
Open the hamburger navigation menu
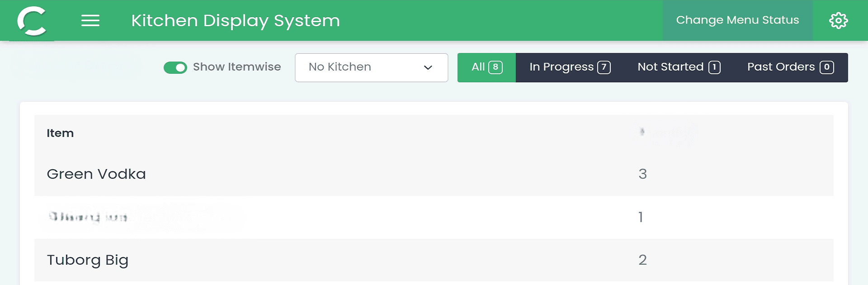(90, 20)
